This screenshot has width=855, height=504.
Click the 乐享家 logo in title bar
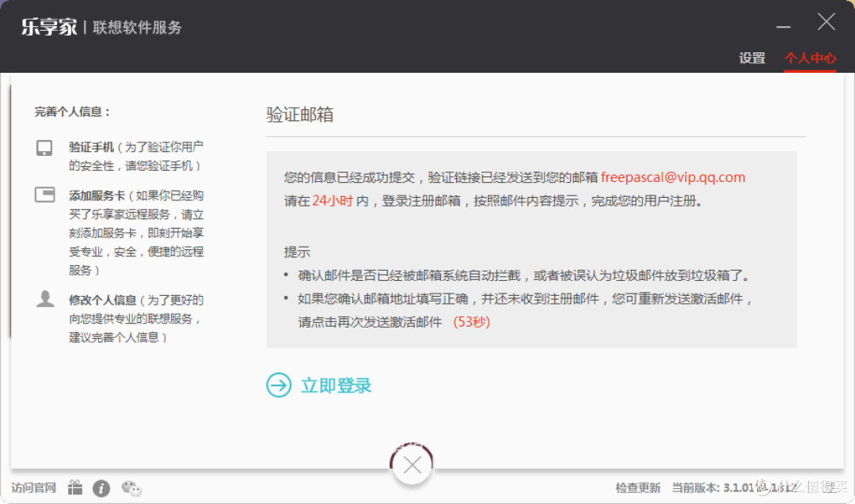[x=49, y=27]
